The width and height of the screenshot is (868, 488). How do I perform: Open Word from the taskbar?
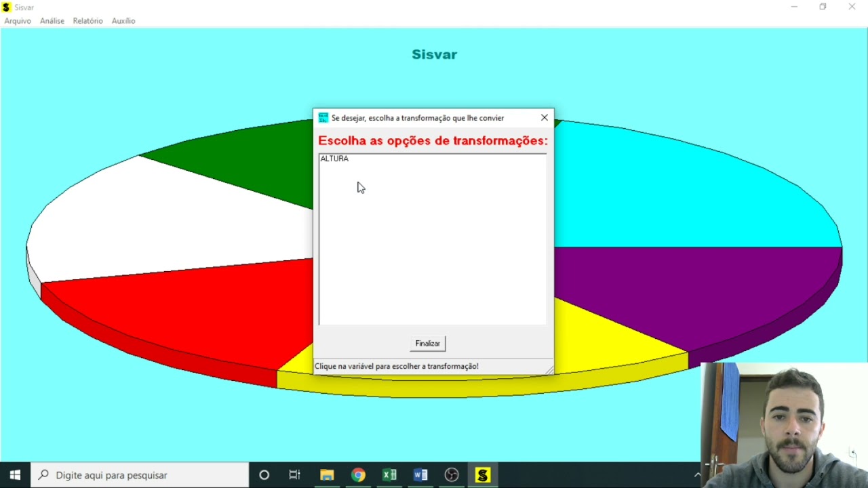420,475
